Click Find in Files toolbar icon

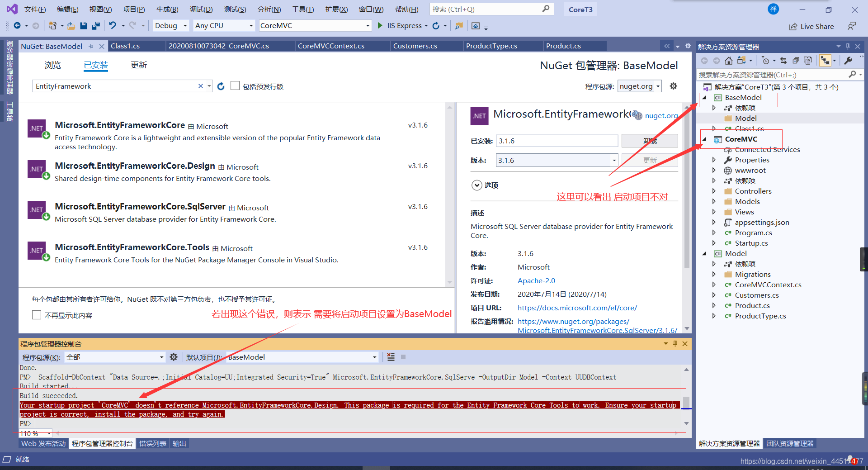pyautogui.click(x=459, y=26)
